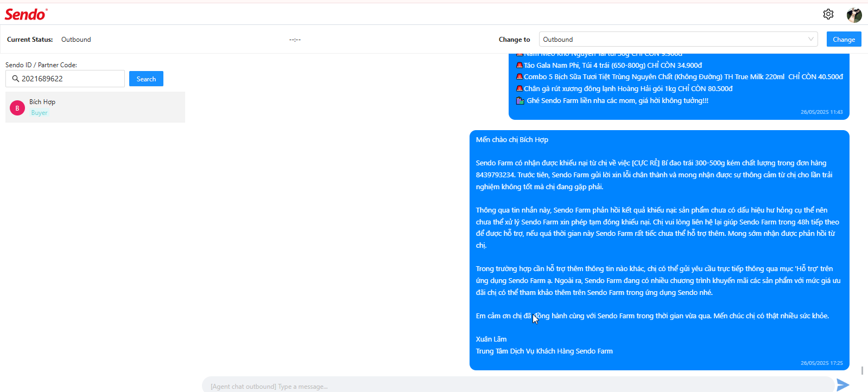Select the 26/05/2025 11:43 timestamp
This screenshot has height=392, width=868.
pyautogui.click(x=822, y=112)
